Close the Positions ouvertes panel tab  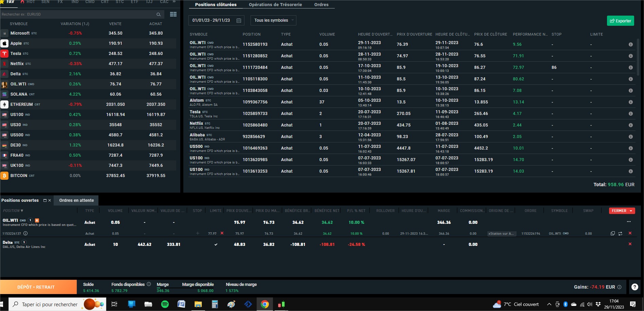coord(50,200)
